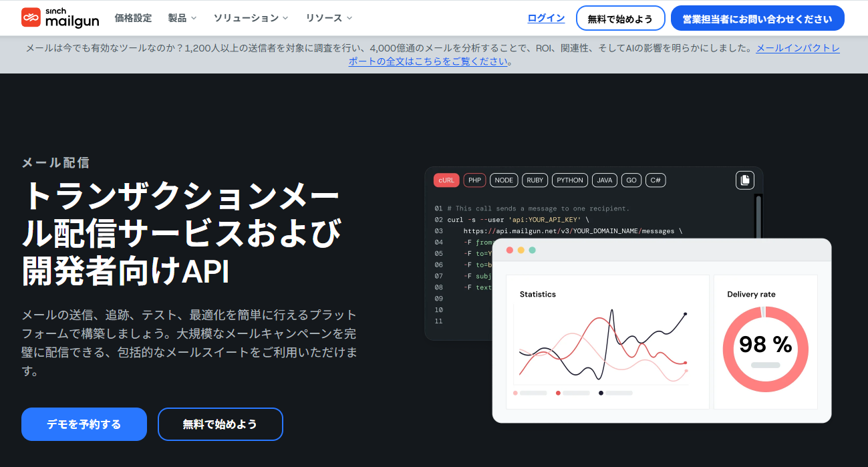Click the メール配信 label text
The height and width of the screenshot is (467, 868).
[x=55, y=162]
